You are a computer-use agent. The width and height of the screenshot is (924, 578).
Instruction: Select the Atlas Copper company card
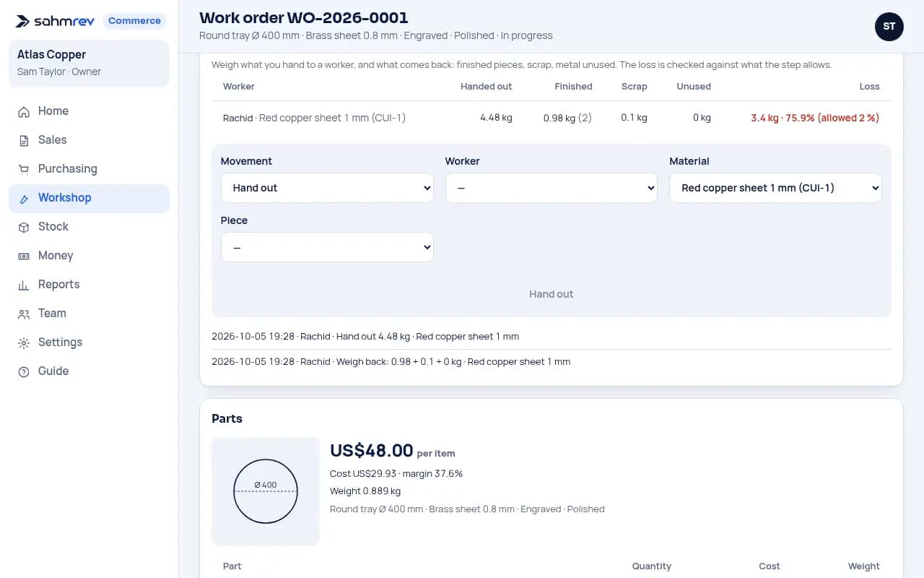[89, 63]
